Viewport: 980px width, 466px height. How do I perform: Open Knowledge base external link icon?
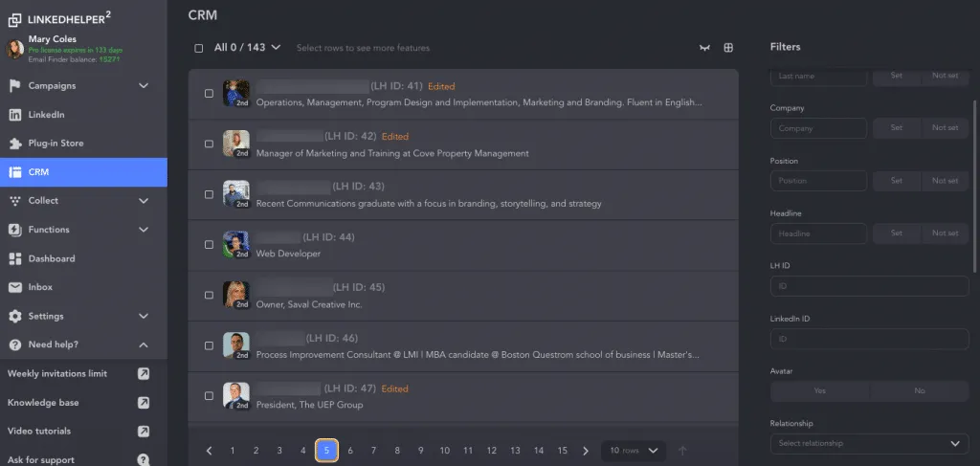pyautogui.click(x=144, y=402)
